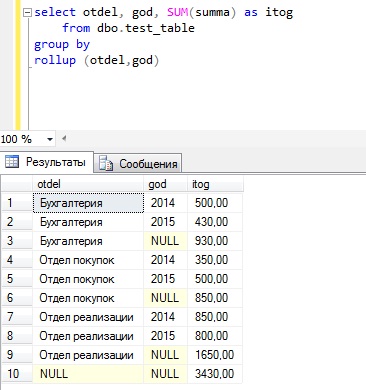This screenshot has width=366, height=390.
Task: Select the itog column header
Action: [215, 184]
